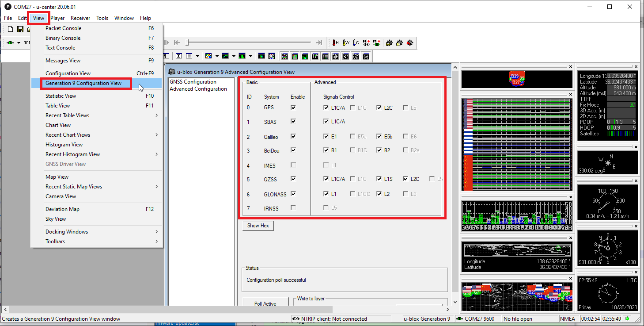This screenshot has height=326, width=644.
Task: Disable the GPS system checkbox
Action: coord(293,107)
